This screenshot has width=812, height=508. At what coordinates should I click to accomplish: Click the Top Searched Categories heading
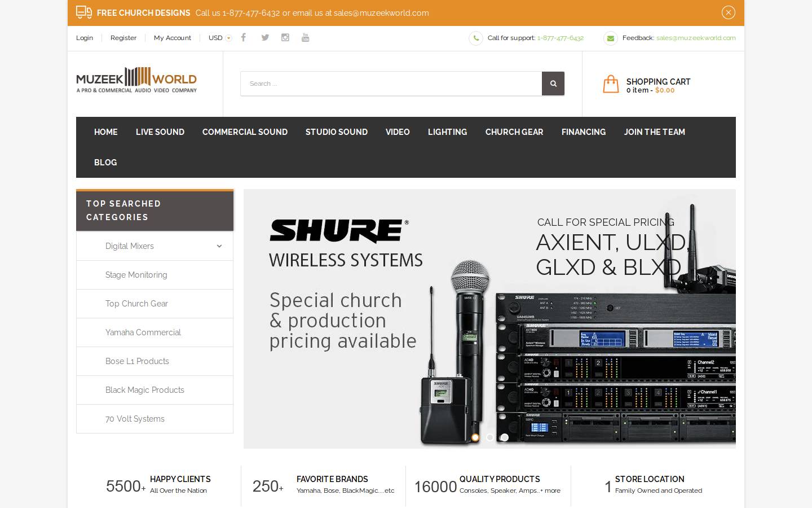[155, 211]
